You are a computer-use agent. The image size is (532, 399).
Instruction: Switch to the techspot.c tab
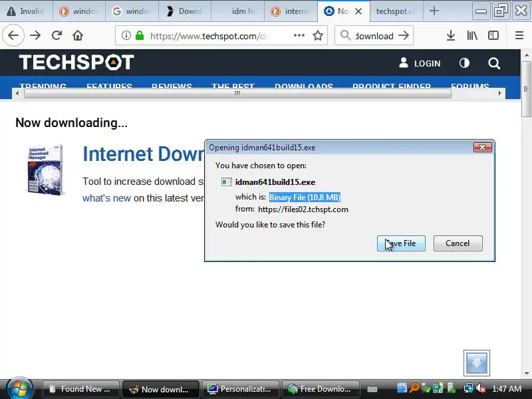coord(395,11)
